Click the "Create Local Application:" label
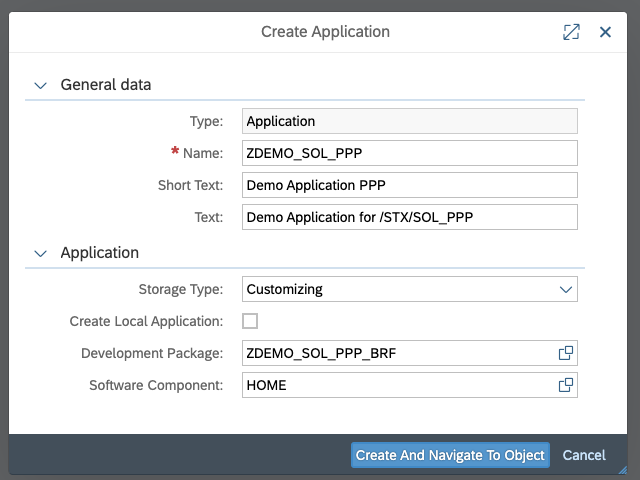The image size is (640, 480). click(x=147, y=321)
